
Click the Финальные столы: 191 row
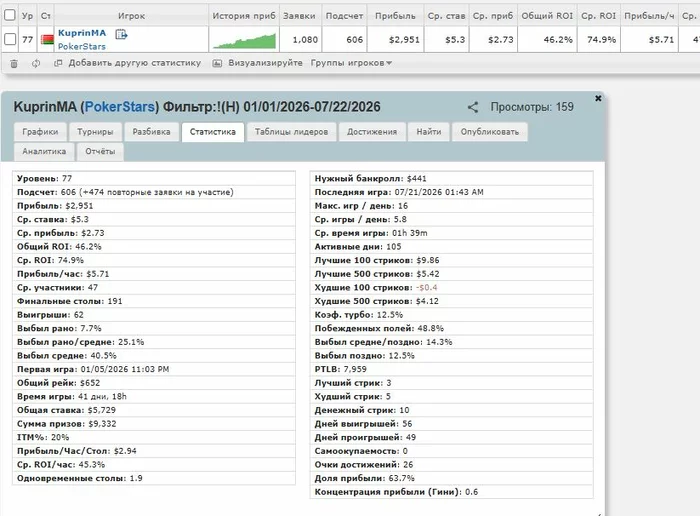(x=154, y=301)
